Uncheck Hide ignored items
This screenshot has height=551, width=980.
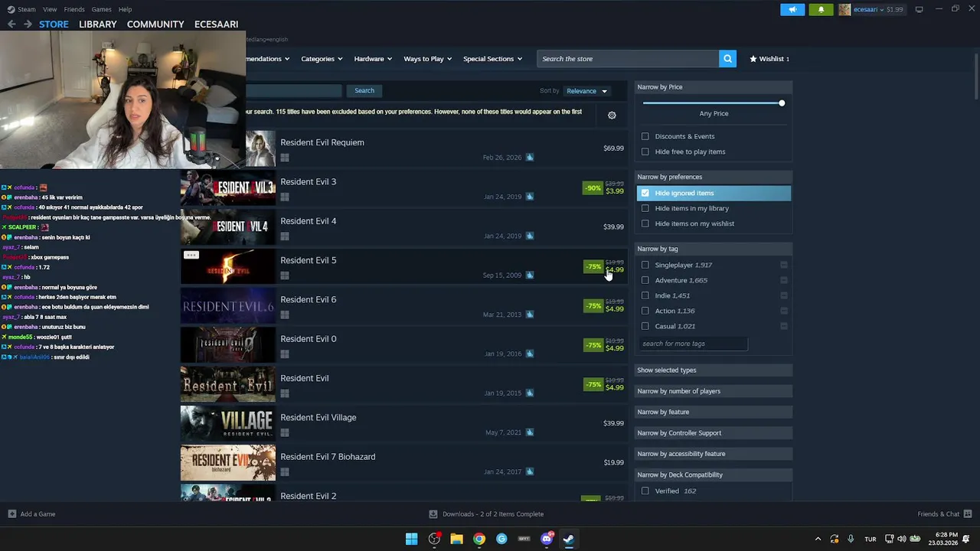pos(645,193)
